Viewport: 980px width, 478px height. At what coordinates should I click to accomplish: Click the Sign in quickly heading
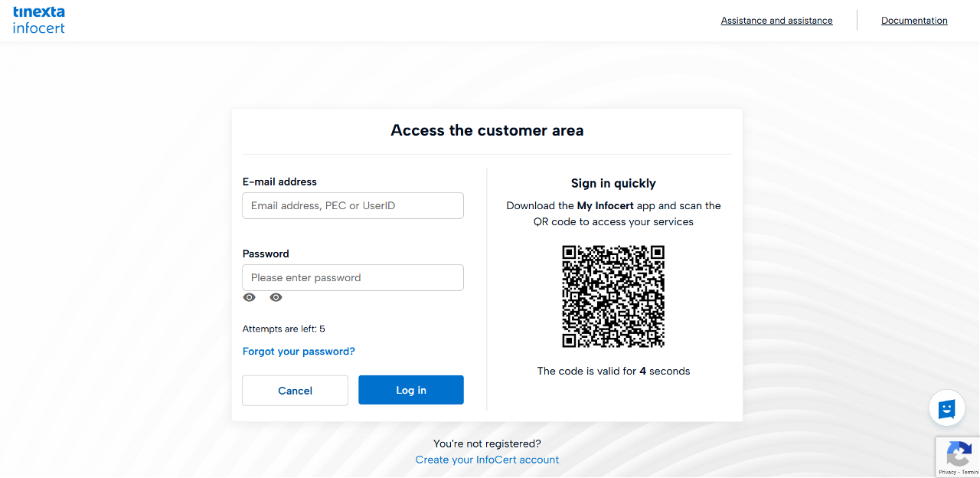[613, 184]
